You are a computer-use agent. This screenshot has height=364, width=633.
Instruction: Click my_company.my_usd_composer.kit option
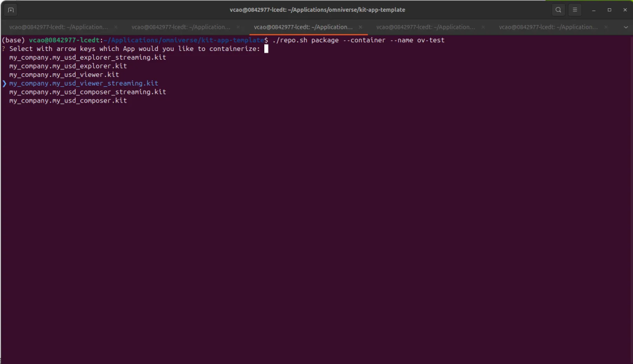tap(68, 100)
